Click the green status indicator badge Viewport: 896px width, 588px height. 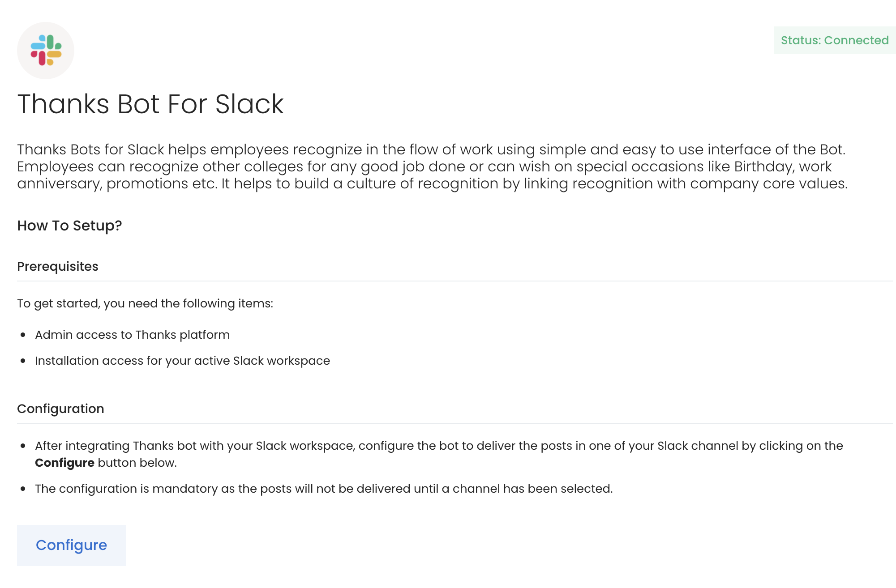833,40
